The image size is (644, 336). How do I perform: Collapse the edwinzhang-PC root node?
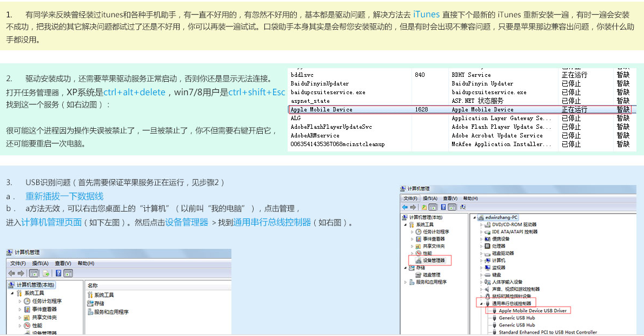474,218
